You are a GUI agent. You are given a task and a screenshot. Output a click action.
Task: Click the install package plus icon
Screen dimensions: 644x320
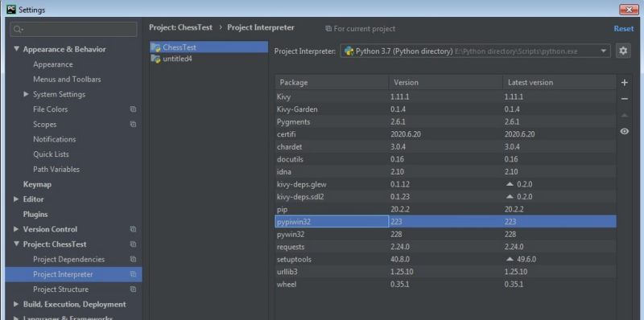[x=625, y=83]
